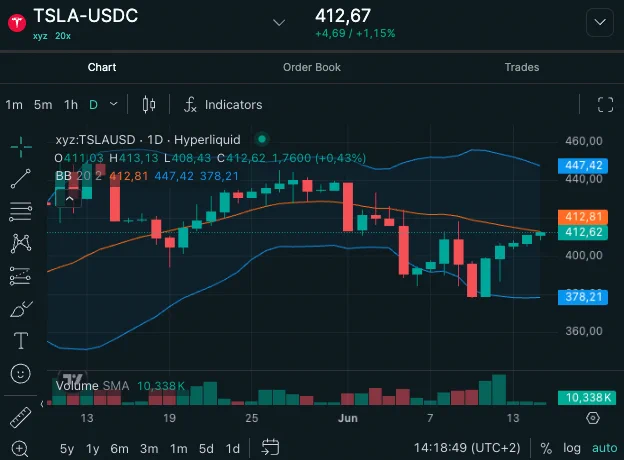The image size is (624, 460).
Task: Select the Text annotation tool
Action: tap(21, 341)
